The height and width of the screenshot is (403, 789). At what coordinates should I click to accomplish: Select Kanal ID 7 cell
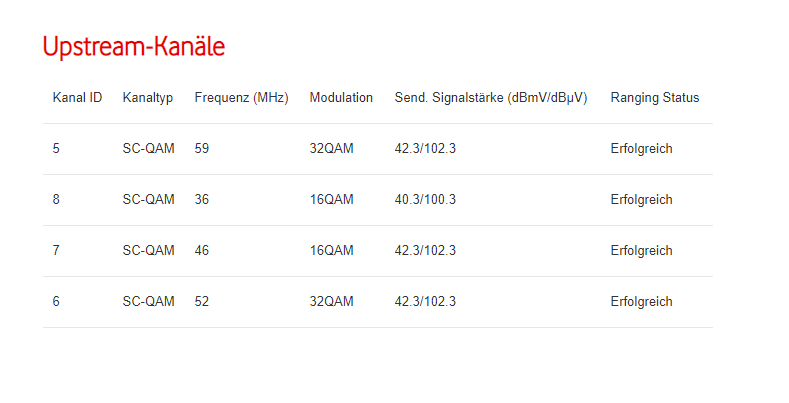tap(57, 251)
